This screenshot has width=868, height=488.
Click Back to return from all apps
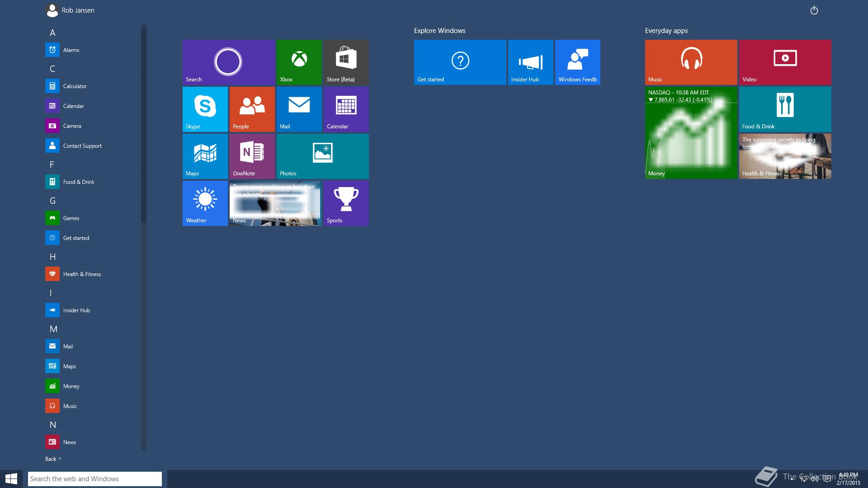(53, 459)
